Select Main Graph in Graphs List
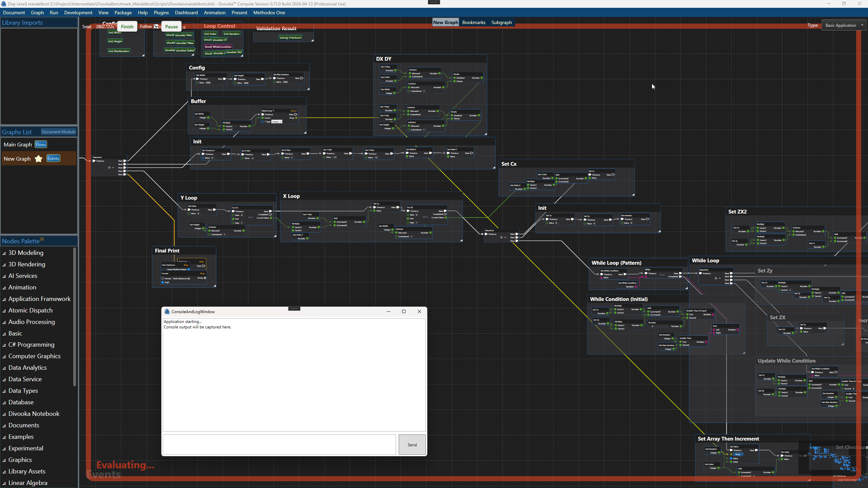The height and width of the screenshot is (488, 868). tap(18, 145)
